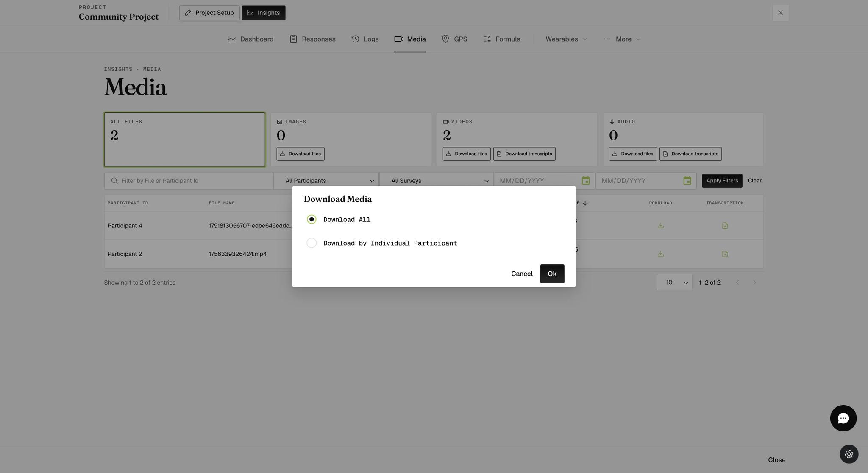The width and height of the screenshot is (868, 473).
Task: Open the chat support bubble
Action: coord(843,418)
